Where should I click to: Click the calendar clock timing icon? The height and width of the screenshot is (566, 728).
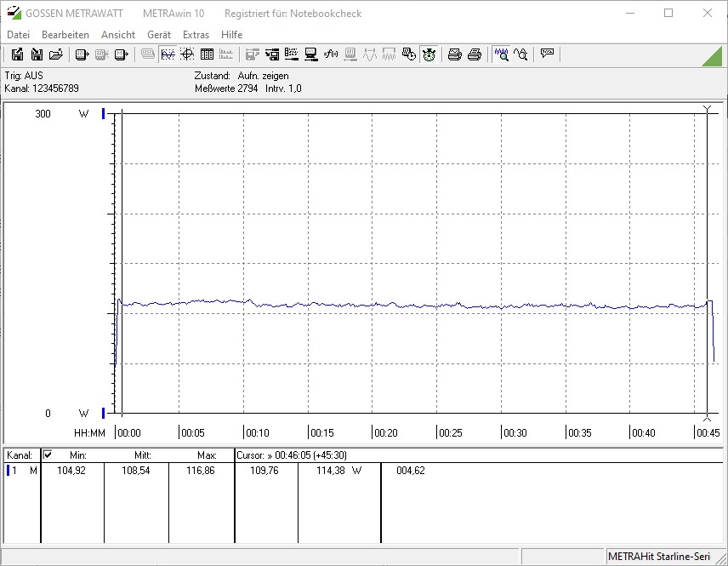click(408, 54)
